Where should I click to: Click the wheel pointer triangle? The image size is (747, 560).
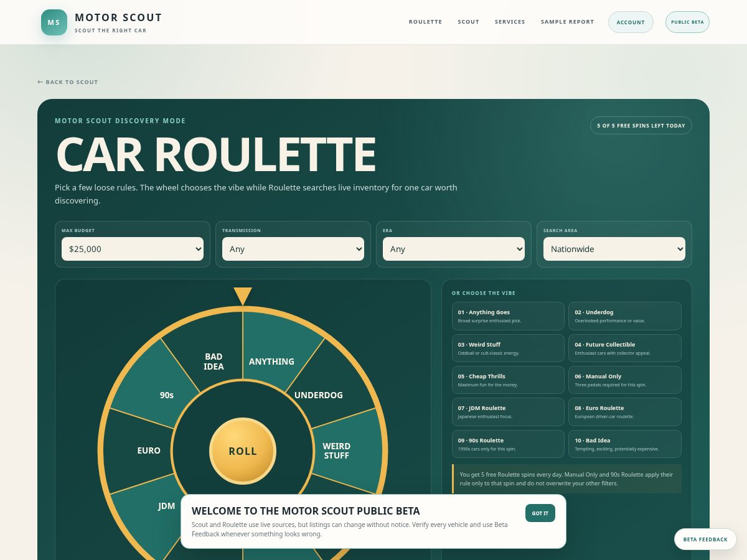[243, 296]
